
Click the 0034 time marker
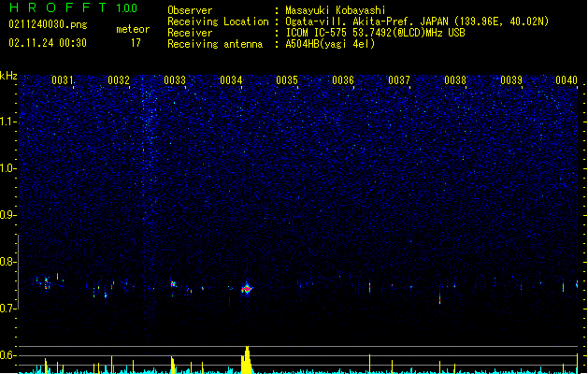point(231,80)
